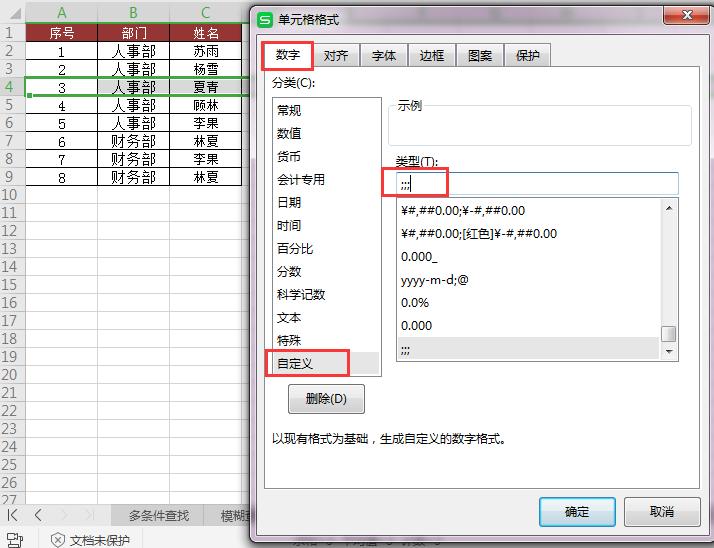Click cell containing 夏青
The width and height of the screenshot is (714, 548).
point(205,87)
